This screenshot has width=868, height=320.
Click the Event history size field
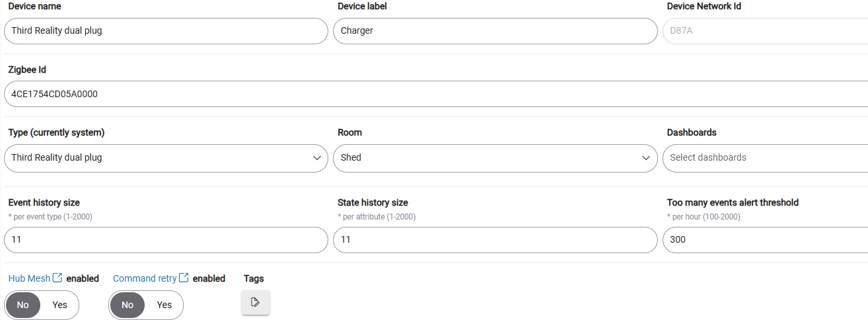(165, 240)
